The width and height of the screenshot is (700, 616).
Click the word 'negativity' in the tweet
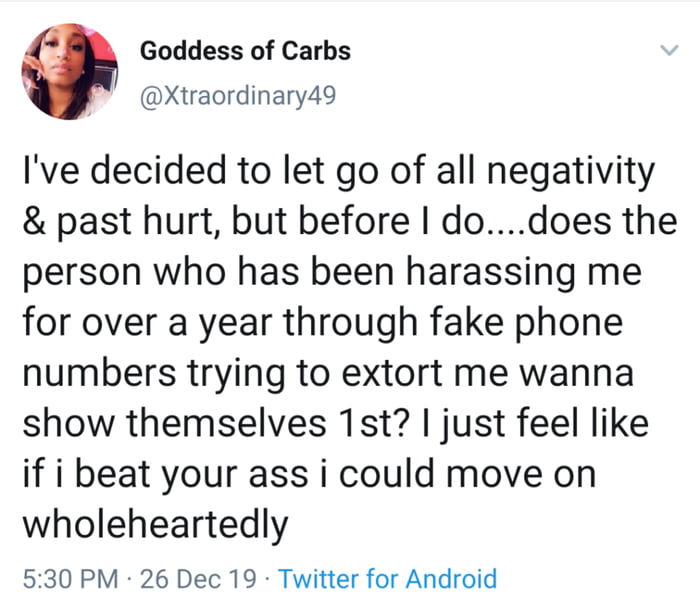[x=571, y=171]
